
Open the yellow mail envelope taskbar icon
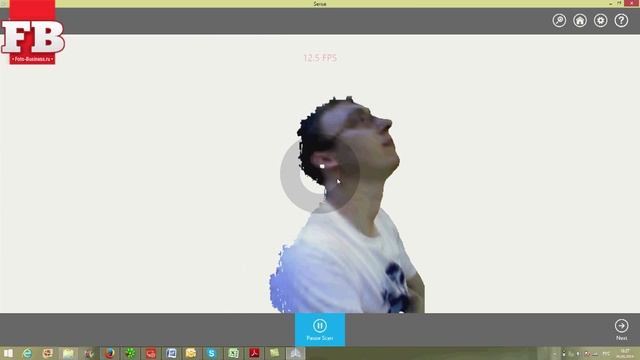(x=191, y=353)
